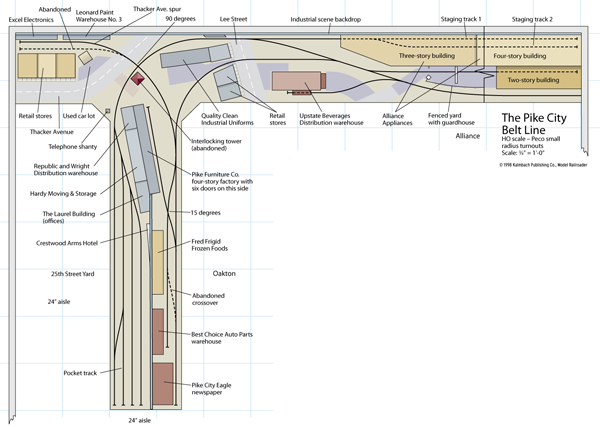Select 'The Laurel Building (offices)' label
600x427 pixels.
click(x=68, y=217)
